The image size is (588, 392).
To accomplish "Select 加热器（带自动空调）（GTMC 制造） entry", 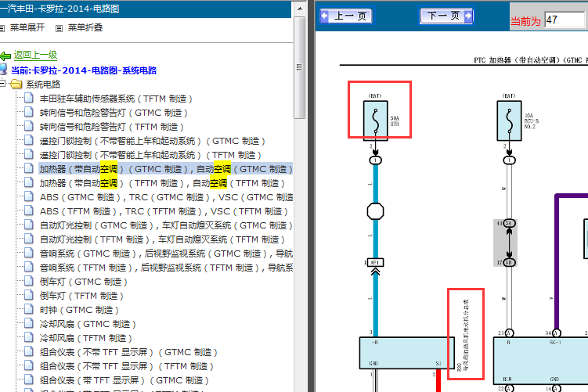I will point(166,169).
